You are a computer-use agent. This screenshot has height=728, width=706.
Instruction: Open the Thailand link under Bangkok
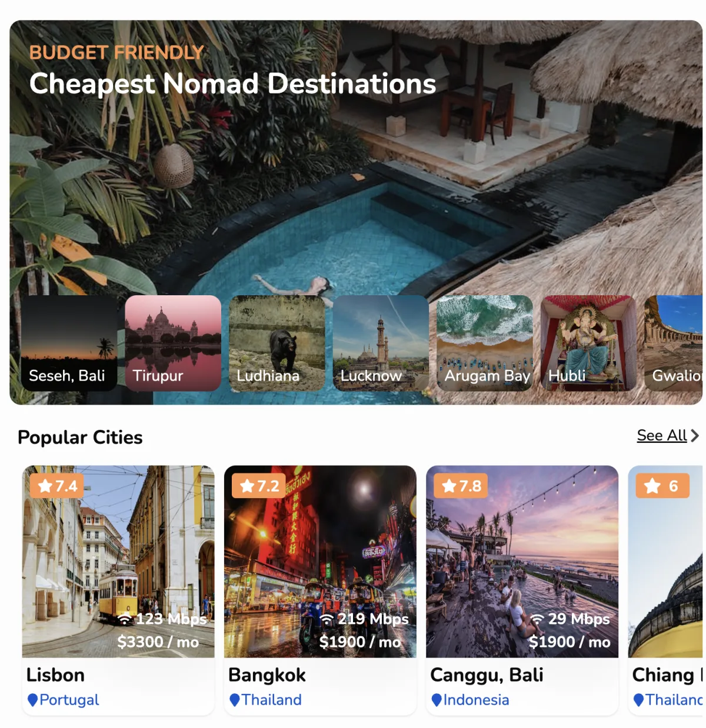(x=271, y=700)
